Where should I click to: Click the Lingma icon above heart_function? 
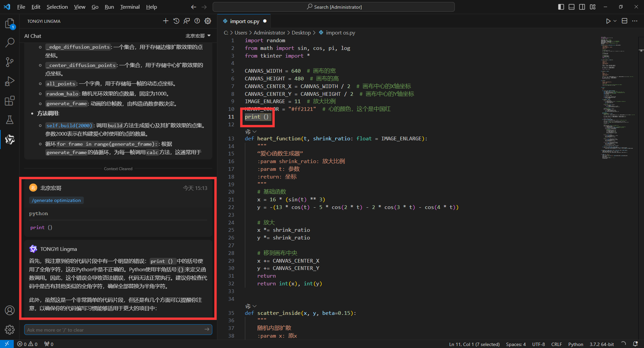pos(248,132)
